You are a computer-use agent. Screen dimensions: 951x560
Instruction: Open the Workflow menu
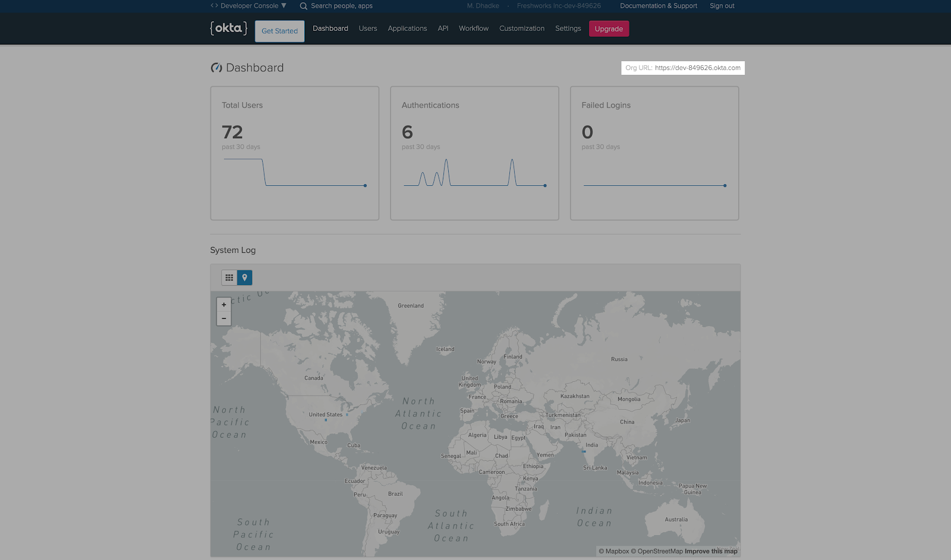pos(474,29)
